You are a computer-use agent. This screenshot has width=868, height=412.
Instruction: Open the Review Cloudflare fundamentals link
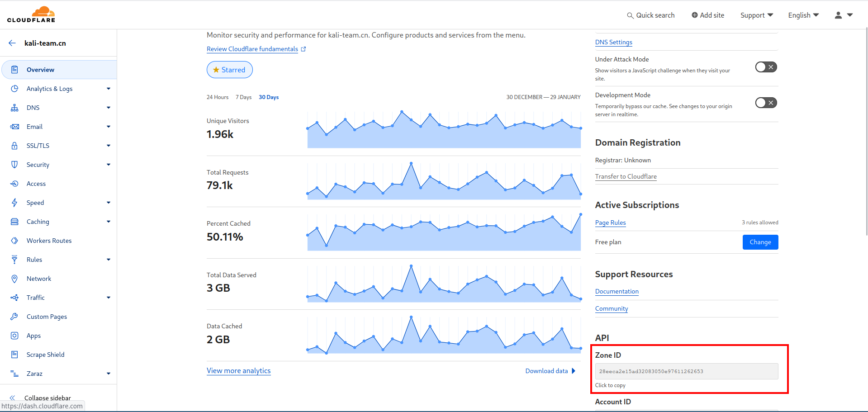coord(252,49)
